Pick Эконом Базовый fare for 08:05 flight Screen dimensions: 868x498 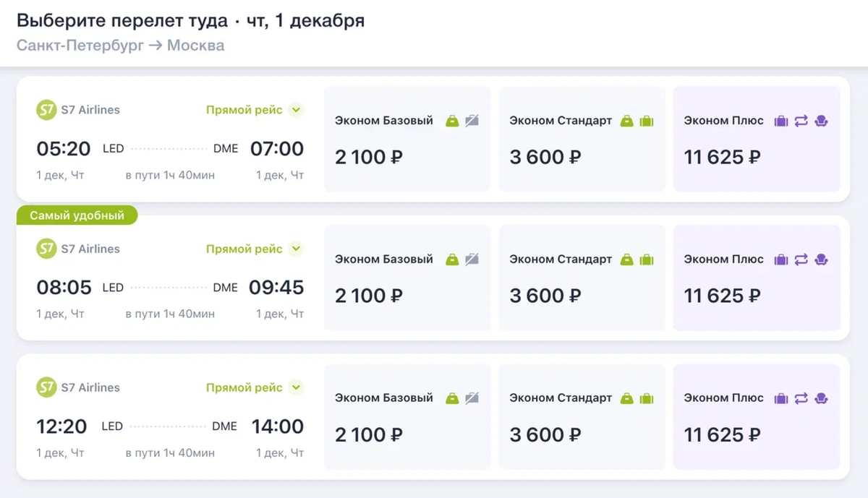coord(407,279)
